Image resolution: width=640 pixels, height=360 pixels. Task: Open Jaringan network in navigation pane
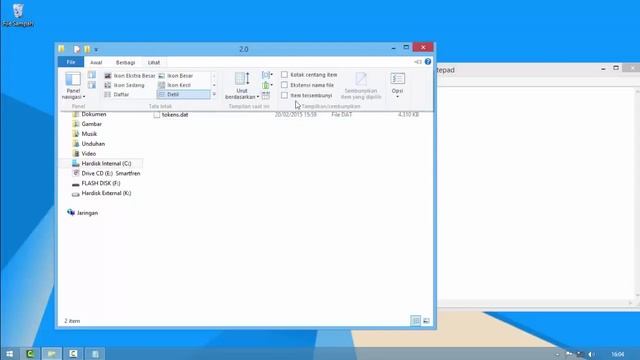pyautogui.click(x=82, y=213)
